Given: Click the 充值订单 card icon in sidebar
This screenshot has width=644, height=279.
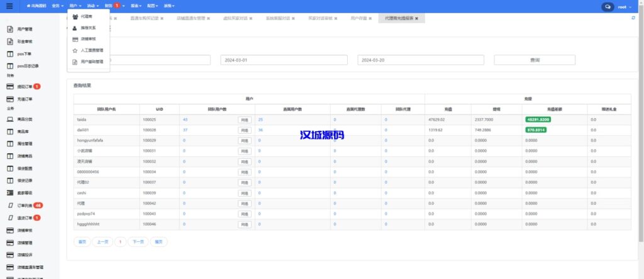Looking at the screenshot, I should tap(10, 99).
